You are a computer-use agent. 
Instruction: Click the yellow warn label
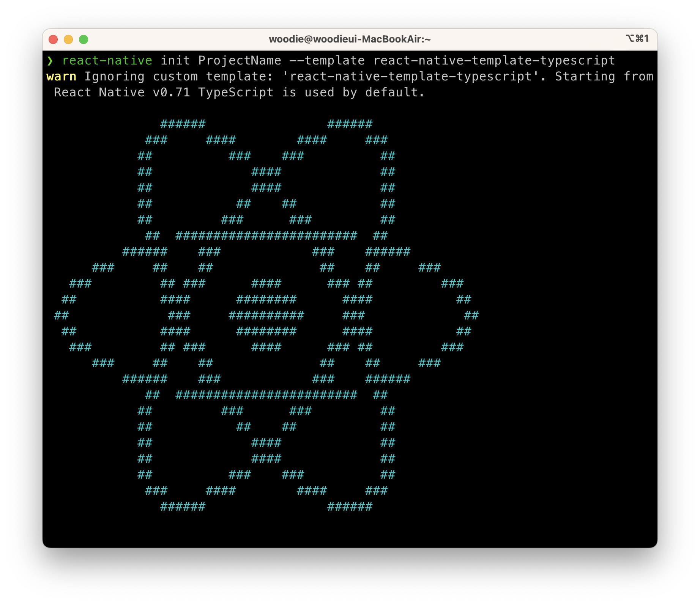tap(61, 77)
